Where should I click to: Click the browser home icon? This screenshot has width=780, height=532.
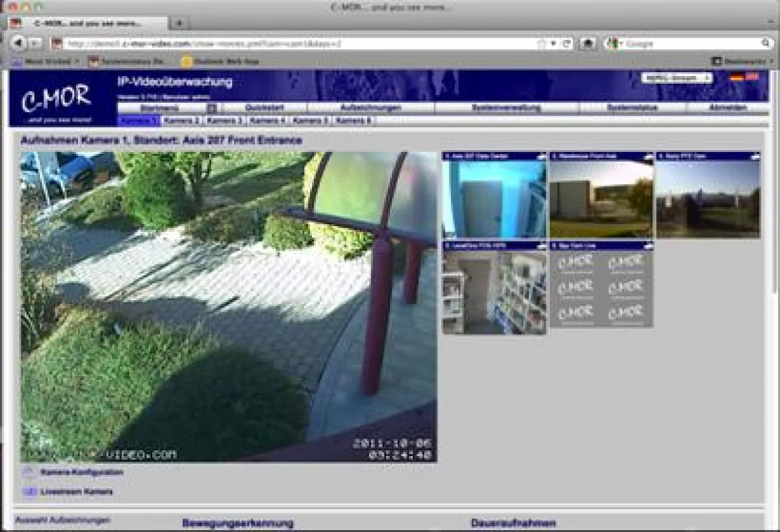[588, 44]
